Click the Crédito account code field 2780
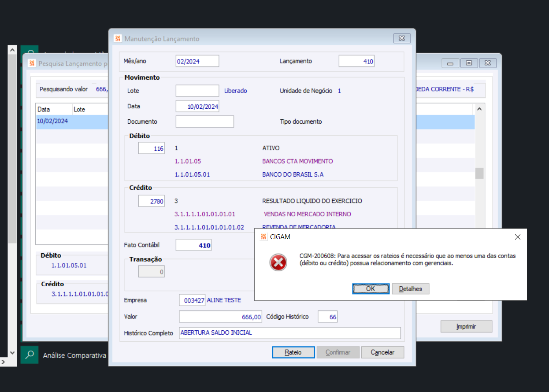 click(x=152, y=201)
